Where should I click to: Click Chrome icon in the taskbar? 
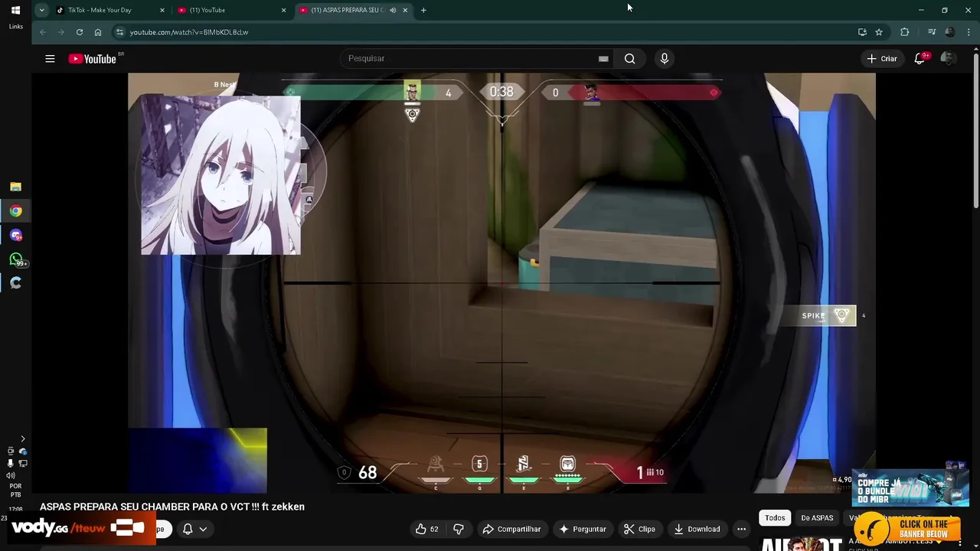[x=15, y=211]
